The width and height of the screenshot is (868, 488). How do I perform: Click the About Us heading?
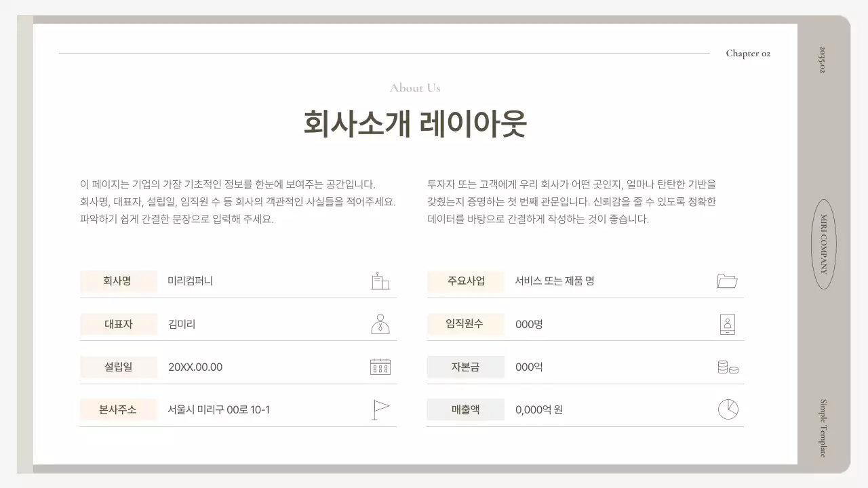click(x=415, y=88)
